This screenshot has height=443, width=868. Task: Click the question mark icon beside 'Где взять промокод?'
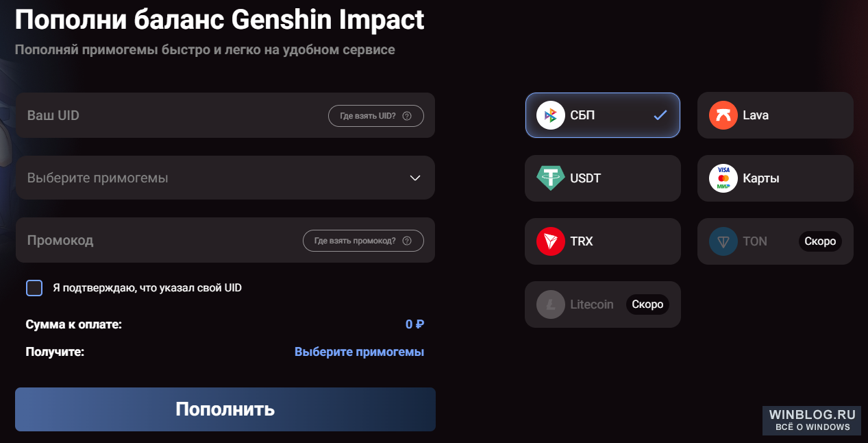(407, 241)
